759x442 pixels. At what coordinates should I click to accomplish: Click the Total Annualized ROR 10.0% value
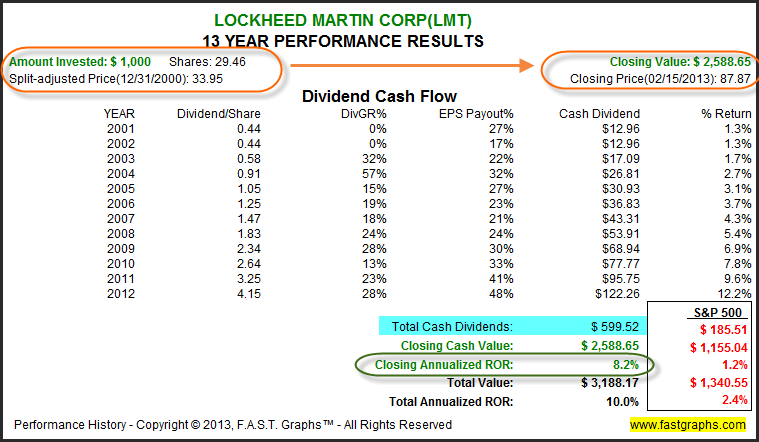(622, 402)
